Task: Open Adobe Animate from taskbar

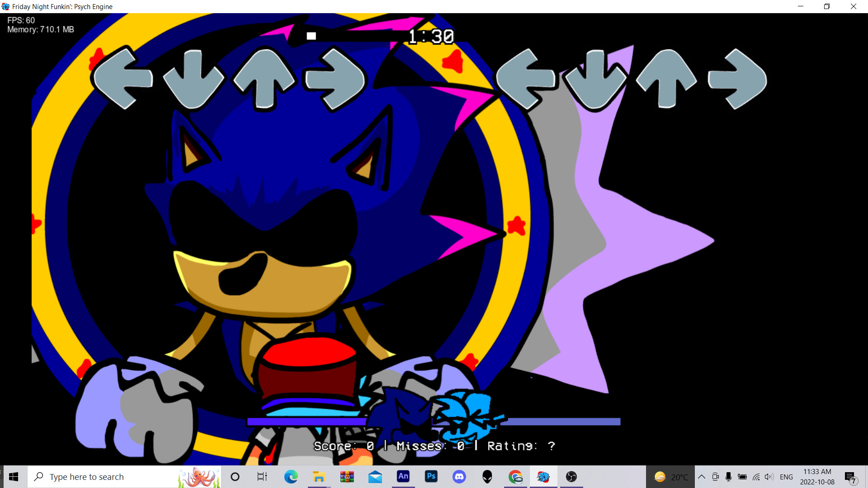Action: point(403,477)
